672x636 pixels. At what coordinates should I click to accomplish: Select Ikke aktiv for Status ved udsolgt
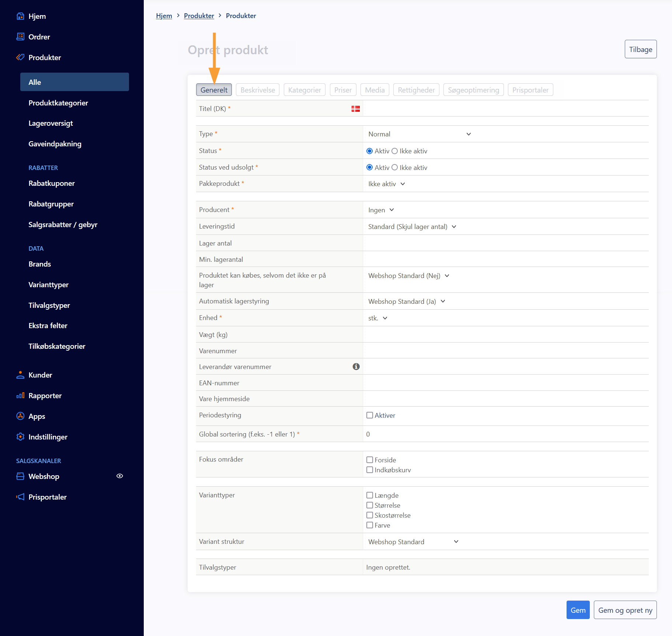click(x=394, y=167)
